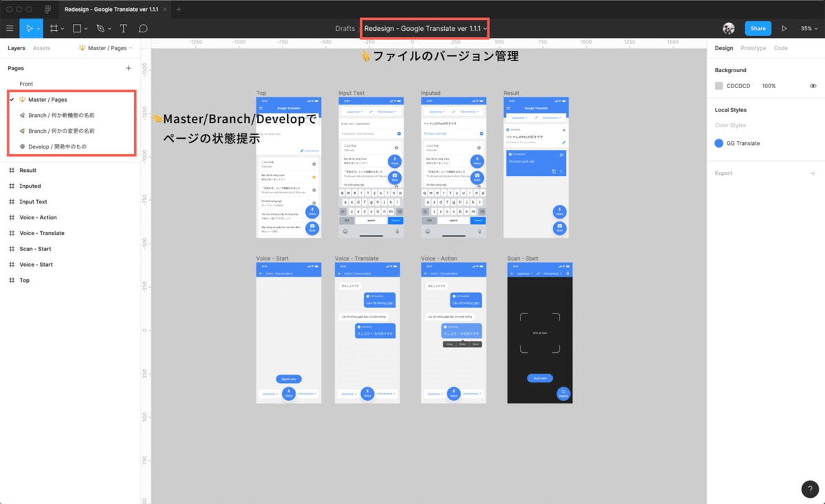This screenshot has height=504, width=825.
Task: Select the Rectangle shape tool
Action: tap(77, 28)
